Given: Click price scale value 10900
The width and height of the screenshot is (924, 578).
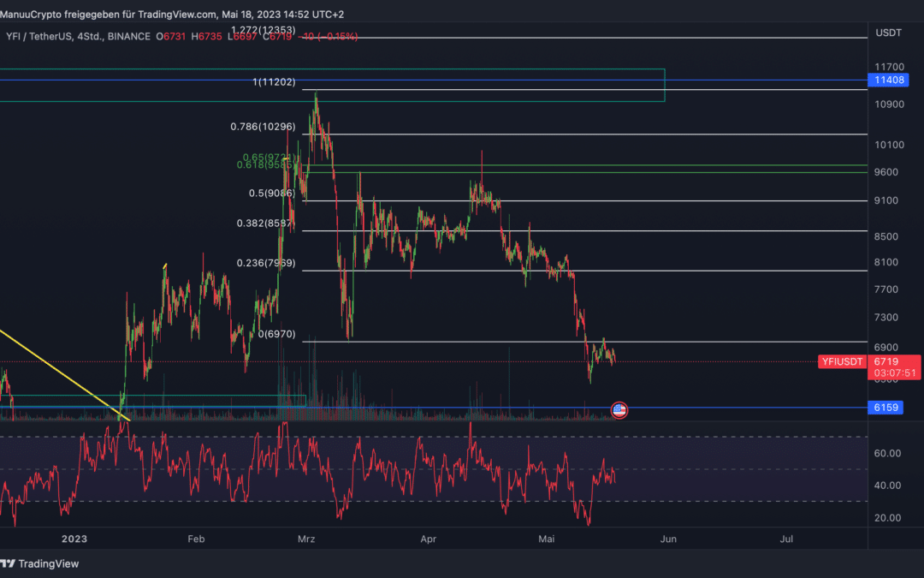Looking at the screenshot, I should tap(889, 104).
